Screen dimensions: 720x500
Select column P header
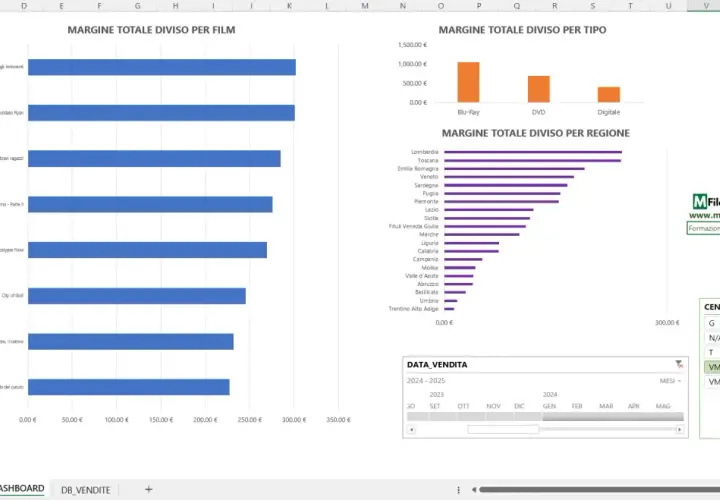479,6
